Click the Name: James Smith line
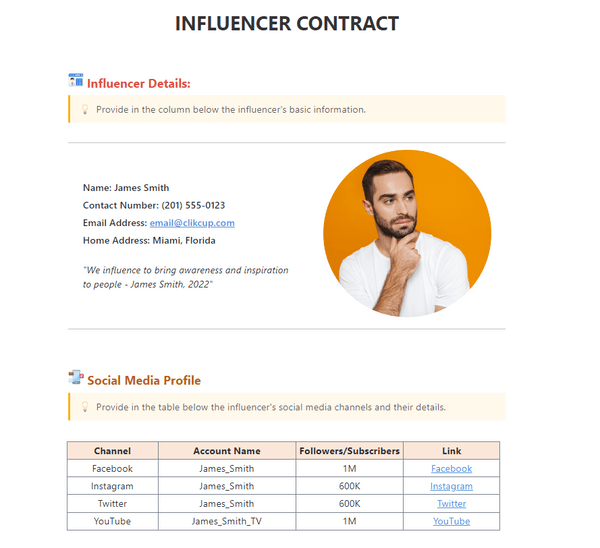Image resolution: width=600 pixels, height=548 pixels. pos(126,188)
